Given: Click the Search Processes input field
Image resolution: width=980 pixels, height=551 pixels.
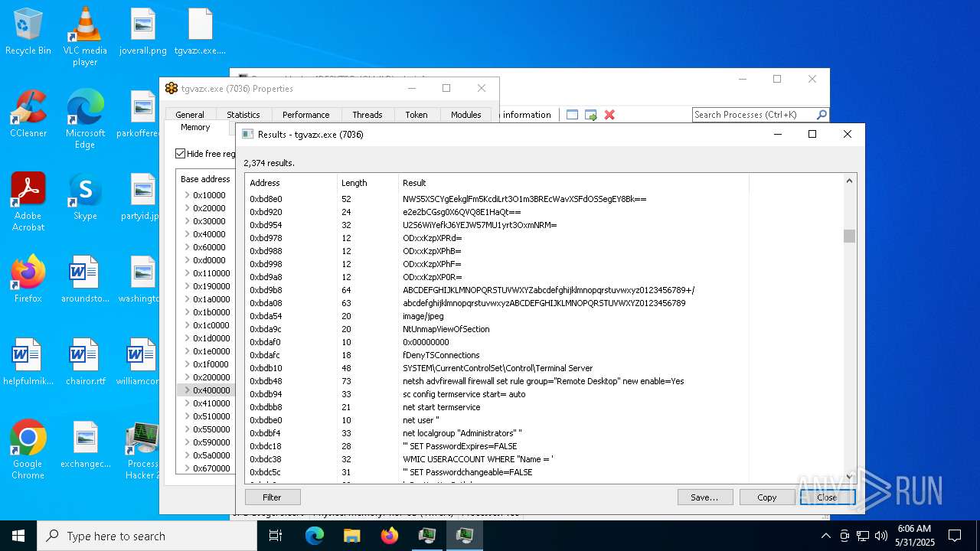Looking at the screenshot, I should pos(753,115).
